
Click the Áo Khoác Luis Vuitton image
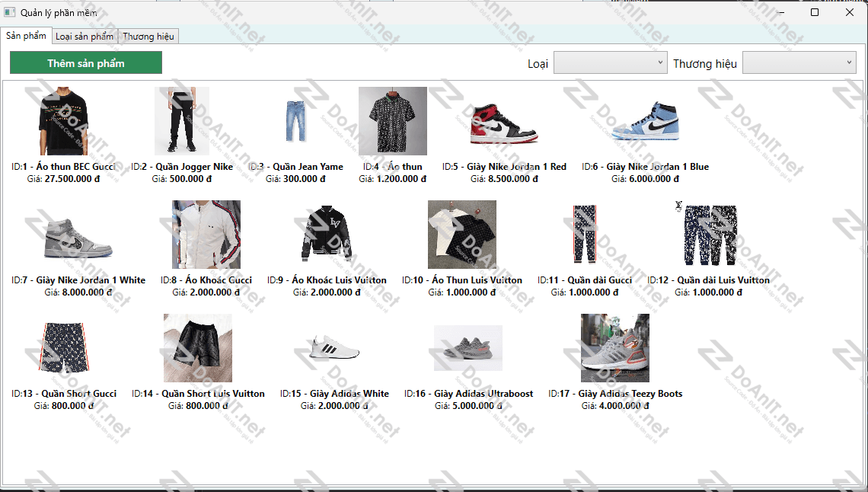pyautogui.click(x=327, y=234)
